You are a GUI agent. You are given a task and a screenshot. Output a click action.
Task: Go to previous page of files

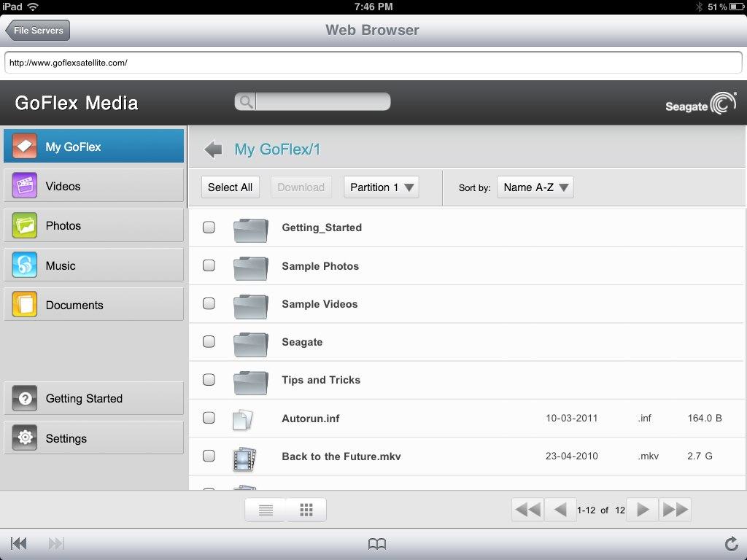(560, 510)
